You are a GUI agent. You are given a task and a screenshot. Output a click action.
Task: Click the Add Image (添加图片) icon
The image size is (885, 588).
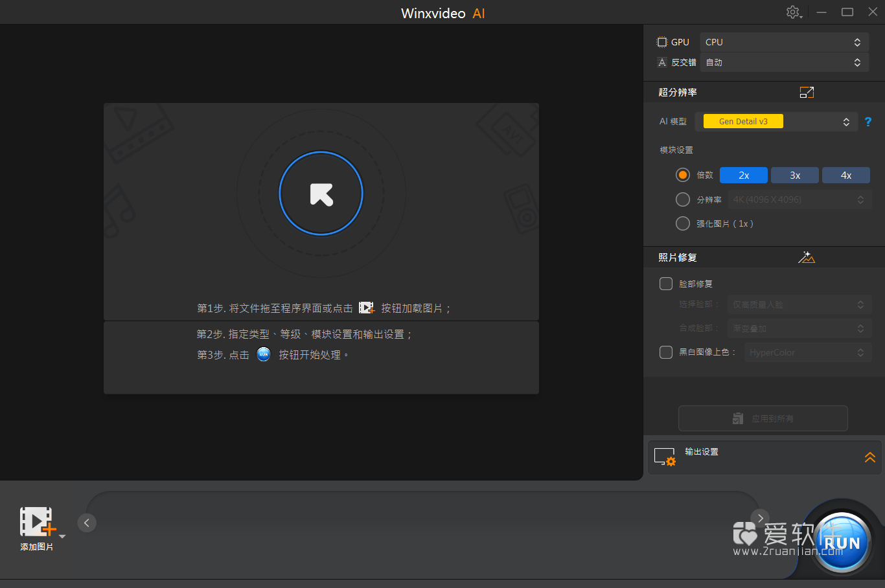tap(37, 522)
